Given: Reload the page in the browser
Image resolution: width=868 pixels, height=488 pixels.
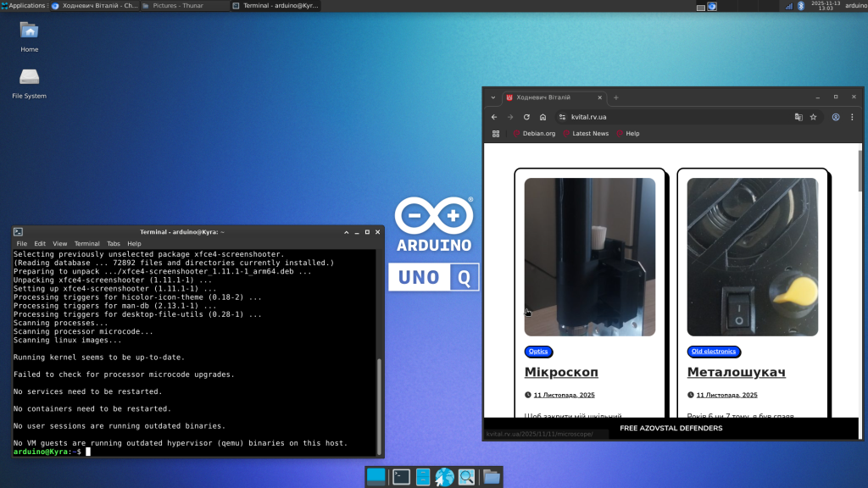Looking at the screenshot, I should (526, 117).
